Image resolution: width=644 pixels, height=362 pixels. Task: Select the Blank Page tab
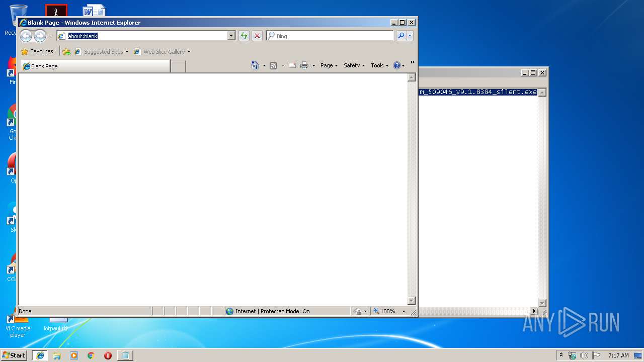coord(95,66)
